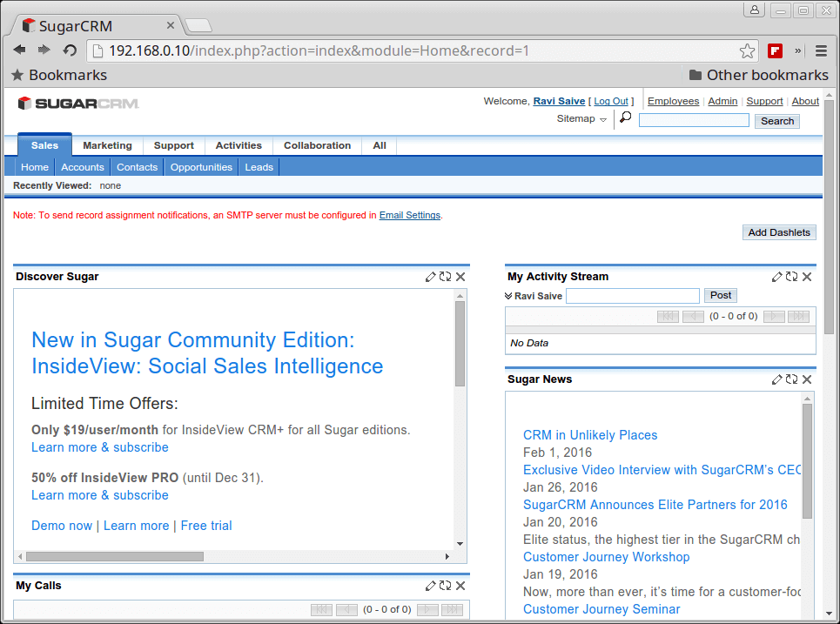The width and height of the screenshot is (840, 624).
Task: Click the Activity Stream post text field
Action: (633, 296)
